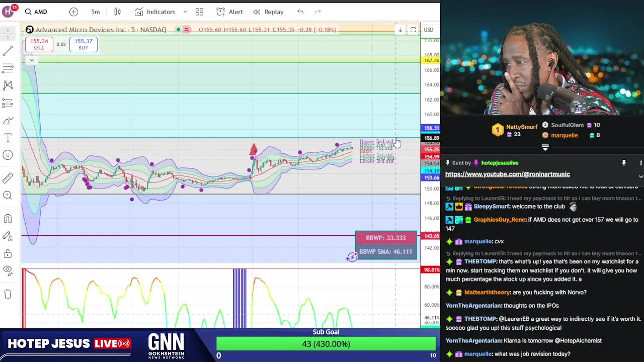Click the 156.31 price scale label

click(x=431, y=128)
